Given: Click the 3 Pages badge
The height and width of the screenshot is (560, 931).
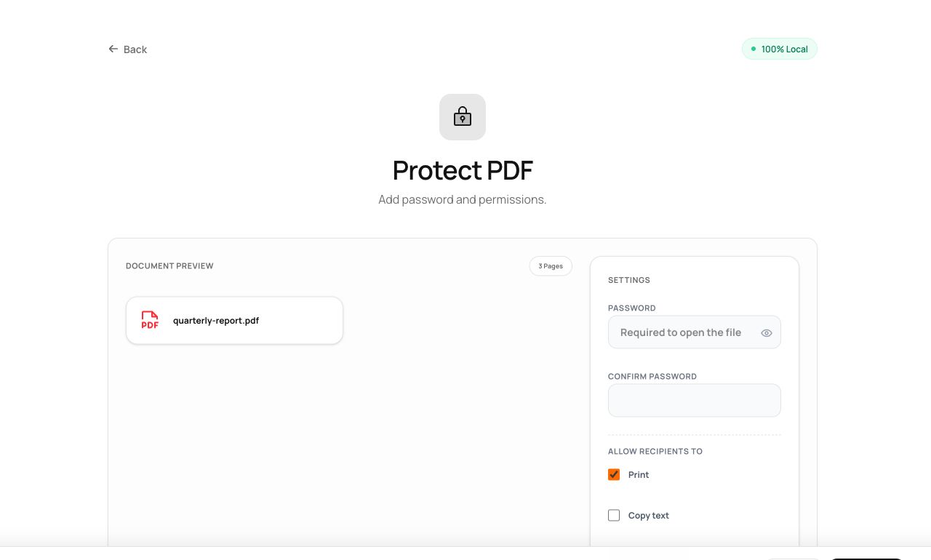Looking at the screenshot, I should tap(551, 266).
